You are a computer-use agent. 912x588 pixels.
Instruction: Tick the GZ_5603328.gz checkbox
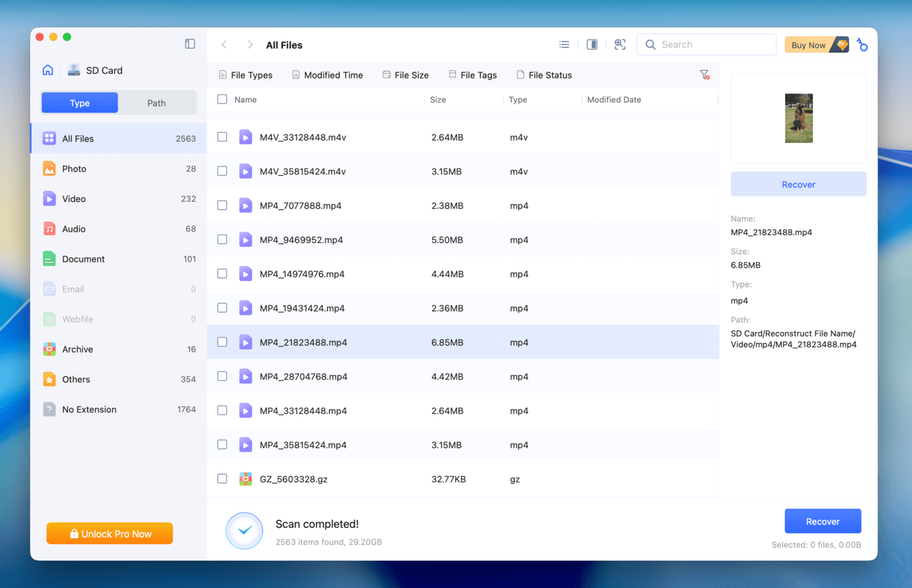coord(222,479)
